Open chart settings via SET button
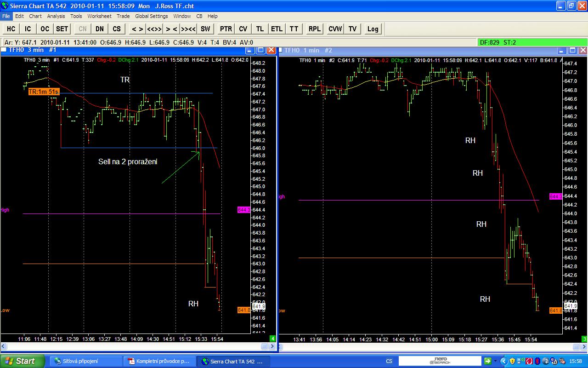 click(x=62, y=29)
